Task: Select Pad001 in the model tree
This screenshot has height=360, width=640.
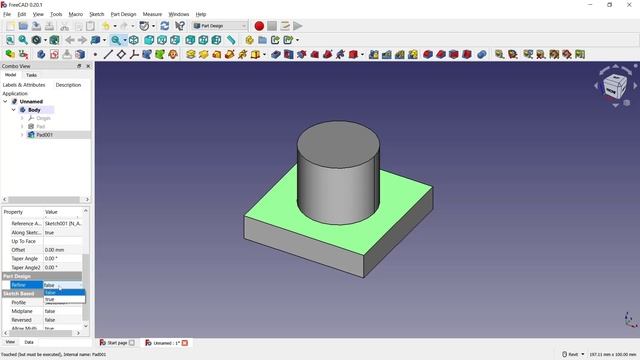Action: pyautogui.click(x=44, y=135)
